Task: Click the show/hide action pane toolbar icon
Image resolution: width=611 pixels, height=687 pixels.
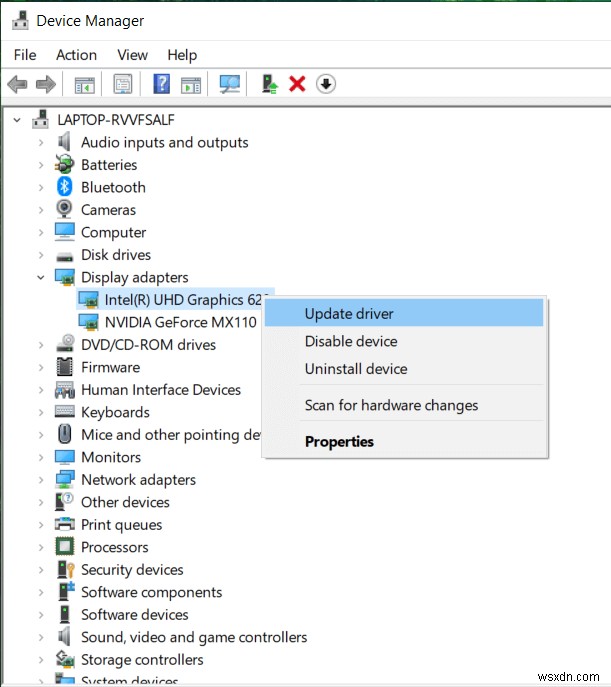Action: pos(191,84)
